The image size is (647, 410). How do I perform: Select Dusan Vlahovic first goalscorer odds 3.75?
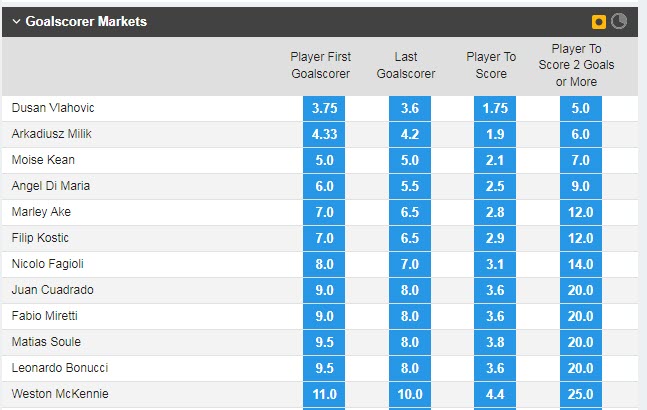(322, 108)
